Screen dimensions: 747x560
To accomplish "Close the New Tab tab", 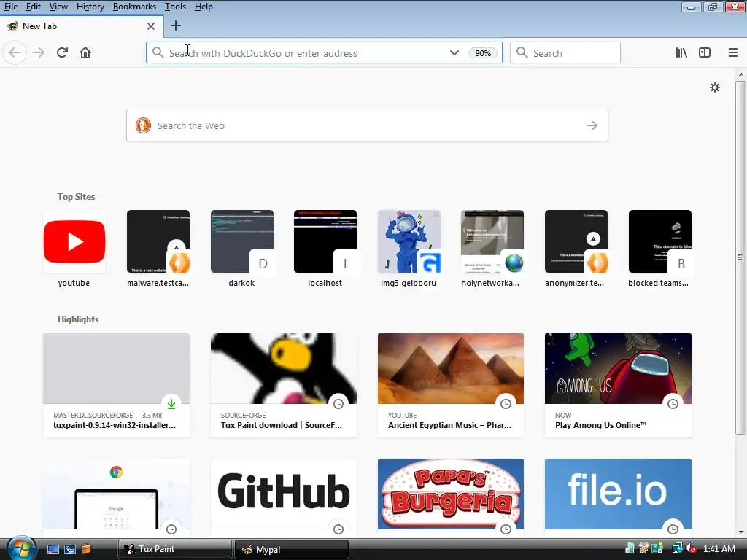I will point(150,26).
